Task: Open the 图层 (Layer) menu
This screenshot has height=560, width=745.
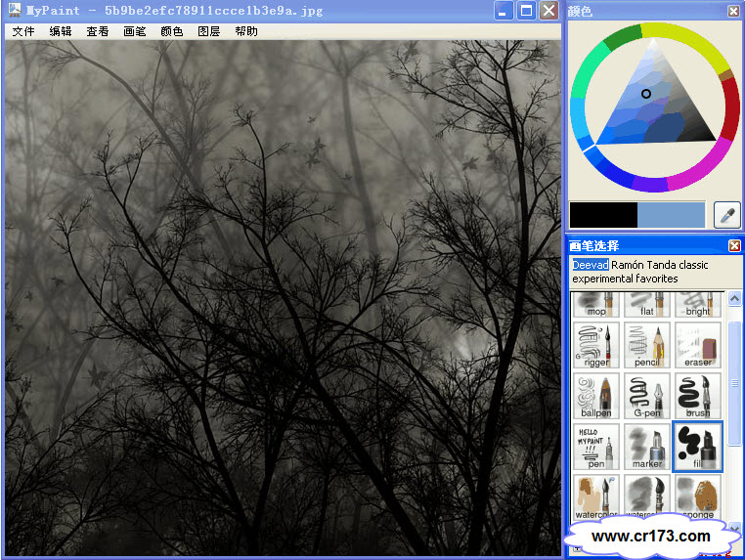Action: [x=209, y=31]
